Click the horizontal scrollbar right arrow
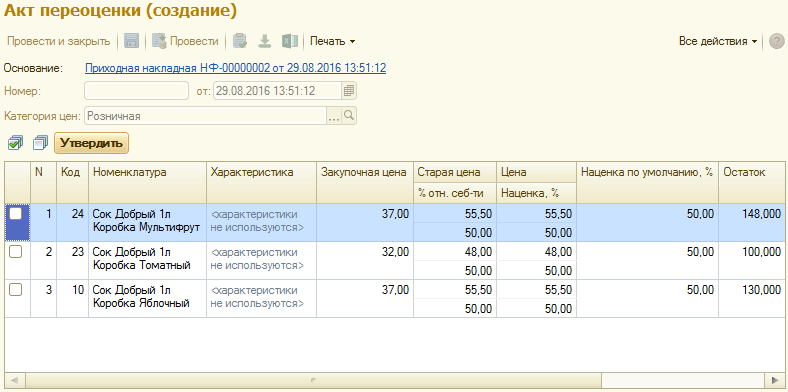 click(x=773, y=379)
